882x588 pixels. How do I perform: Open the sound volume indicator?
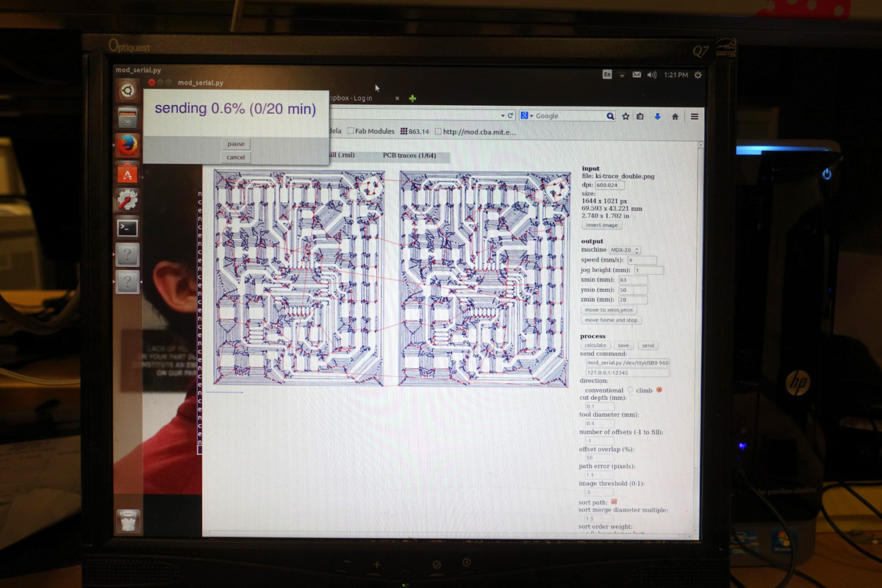(651, 74)
